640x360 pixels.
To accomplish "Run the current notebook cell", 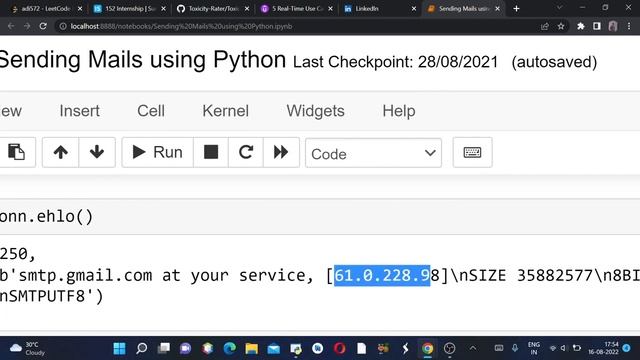I will tap(158, 152).
